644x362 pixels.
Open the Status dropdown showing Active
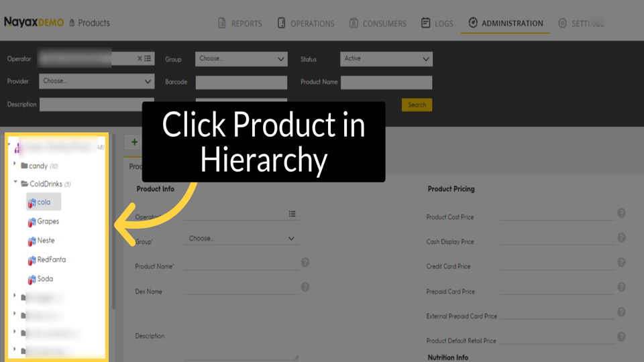386,59
